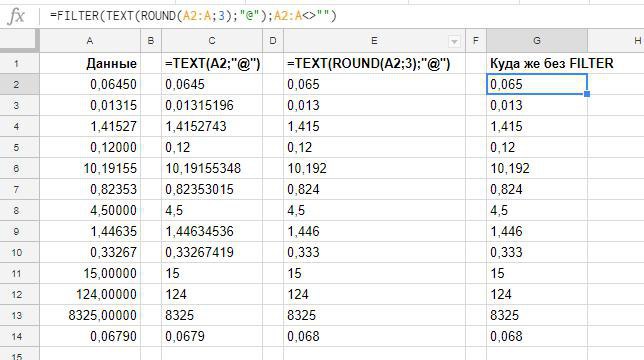
Task: Select cell 1,446 in column E
Action: [x=374, y=231]
